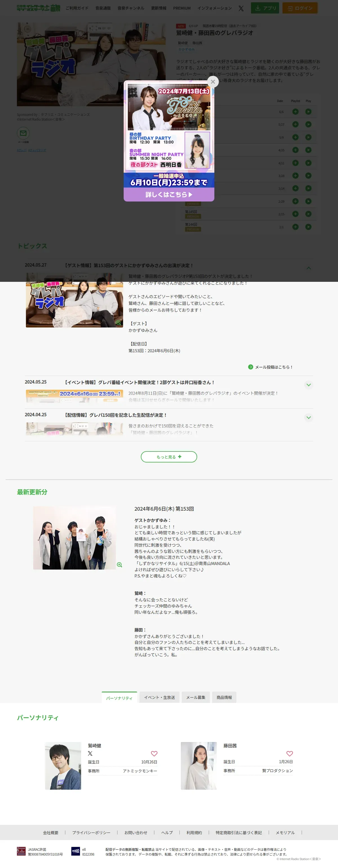
Task: Open インフォメーション menu item
Action: point(214,8)
